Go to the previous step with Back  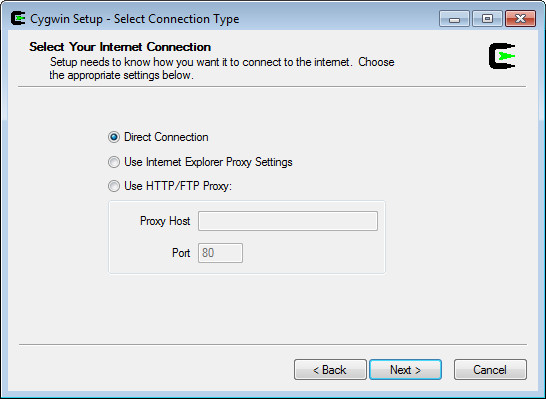click(330, 369)
